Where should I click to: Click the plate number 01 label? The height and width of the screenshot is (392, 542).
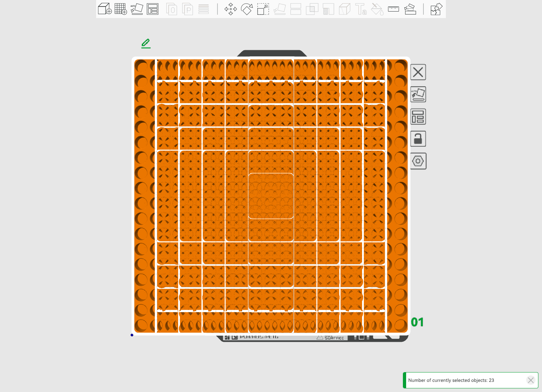417,322
